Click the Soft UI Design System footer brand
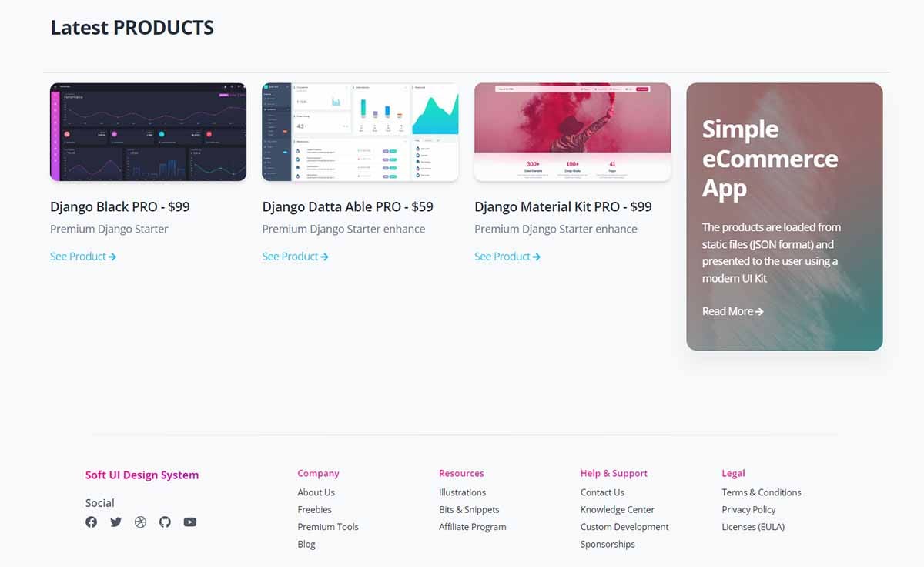 [142, 475]
